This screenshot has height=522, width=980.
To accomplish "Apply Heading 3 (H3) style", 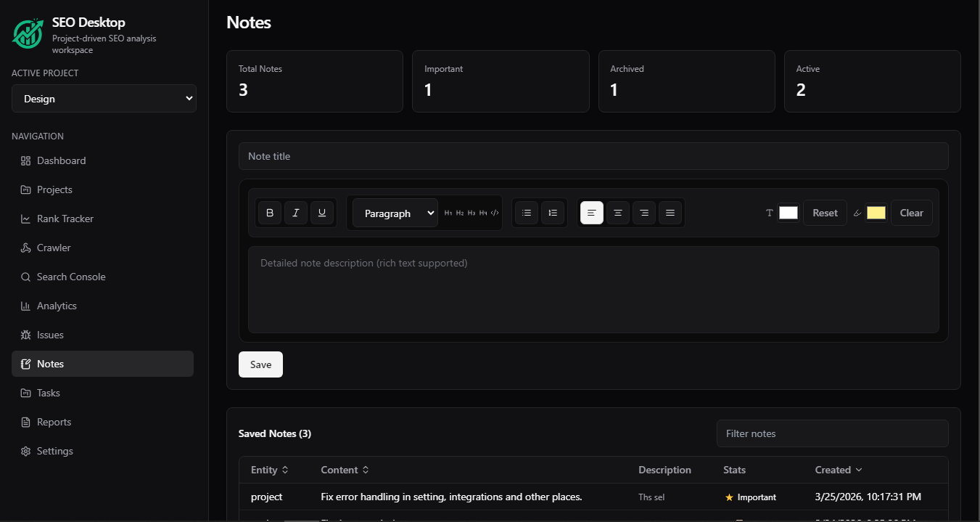I will 472,213.
